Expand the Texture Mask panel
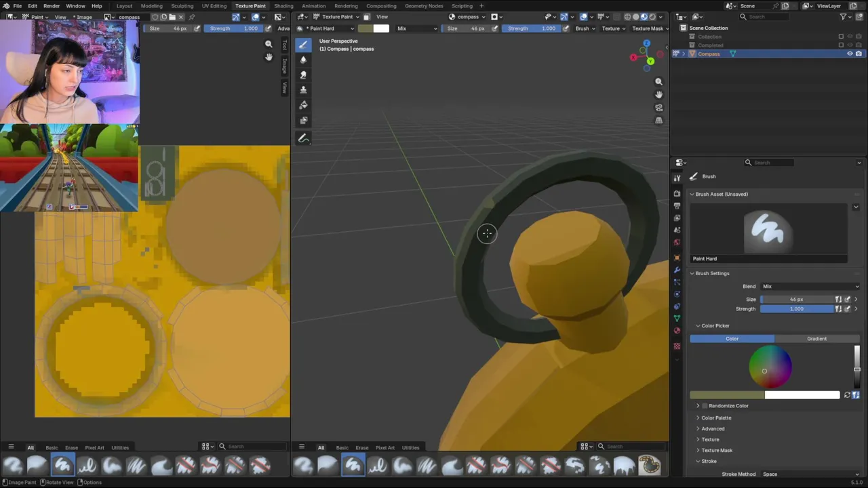868x488 pixels. (x=717, y=451)
